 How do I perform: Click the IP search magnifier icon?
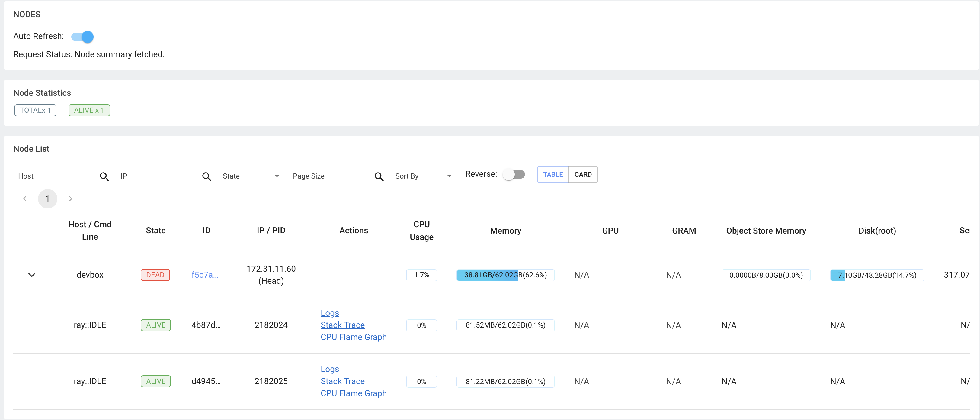[207, 177]
